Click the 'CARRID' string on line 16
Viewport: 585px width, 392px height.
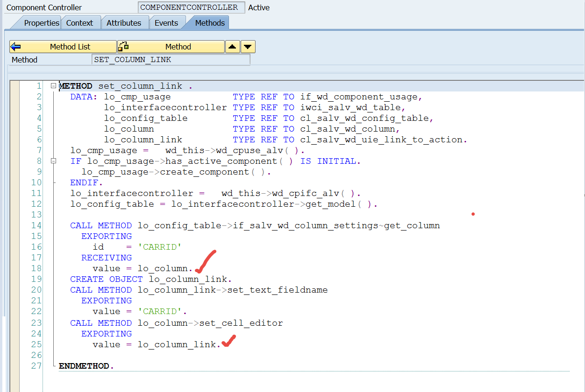point(159,247)
